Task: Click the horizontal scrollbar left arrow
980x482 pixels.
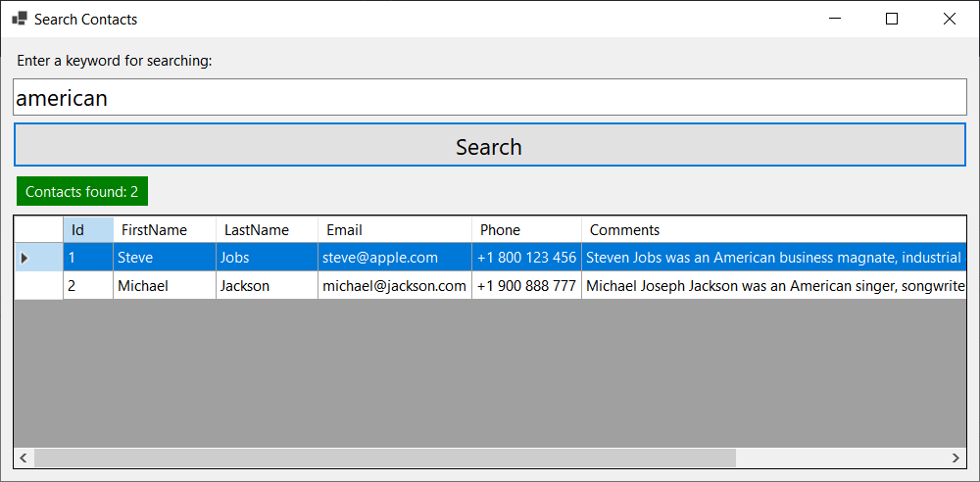Action: click(x=24, y=458)
